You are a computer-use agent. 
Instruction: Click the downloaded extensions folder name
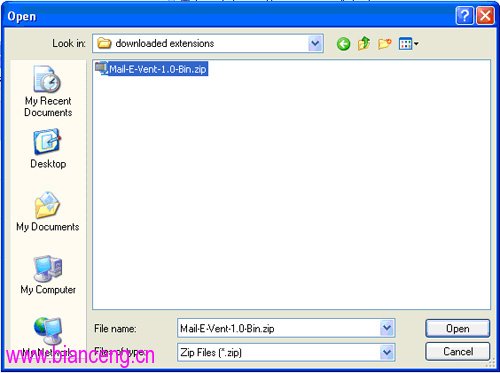[165, 43]
